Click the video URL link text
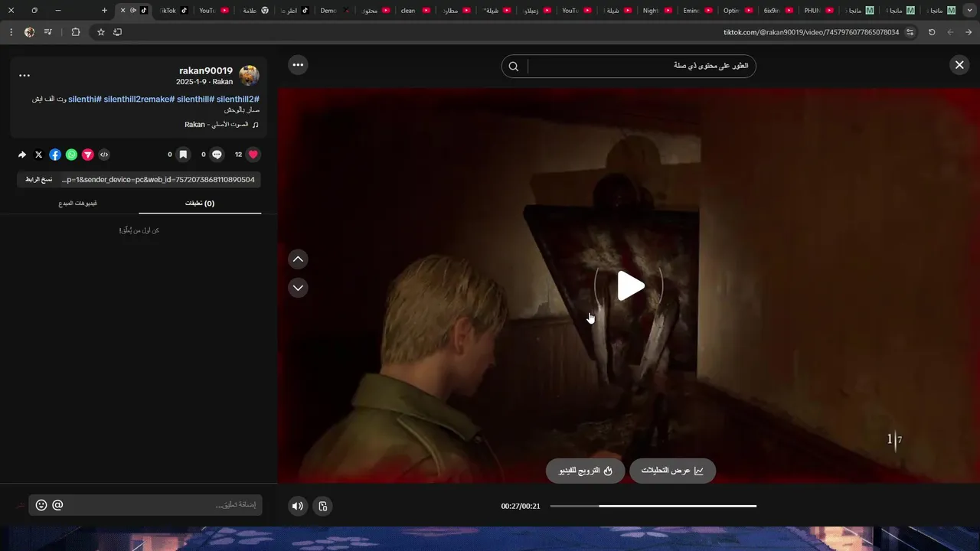Screen dimensions: 980x551 pyautogui.click(x=158, y=179)
